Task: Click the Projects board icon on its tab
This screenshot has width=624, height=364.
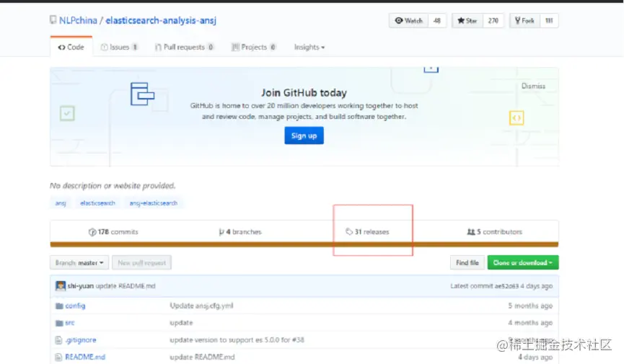Action: tap(236, 47)
